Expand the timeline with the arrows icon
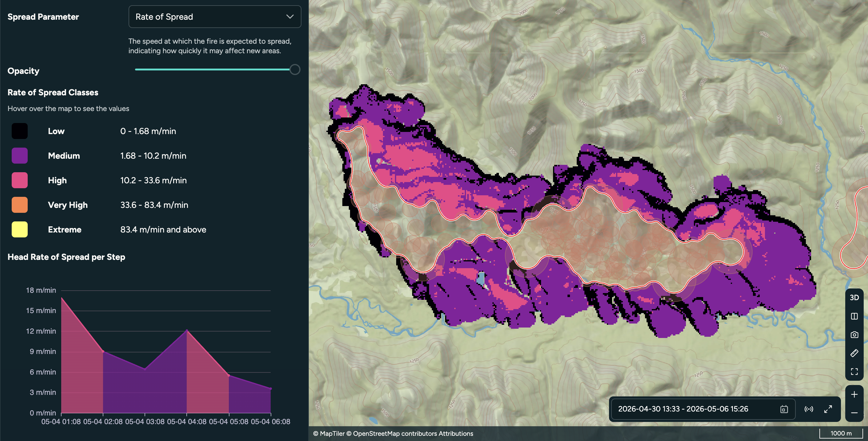This screenshot has height=441, width=868. click(x=828, y=409)
